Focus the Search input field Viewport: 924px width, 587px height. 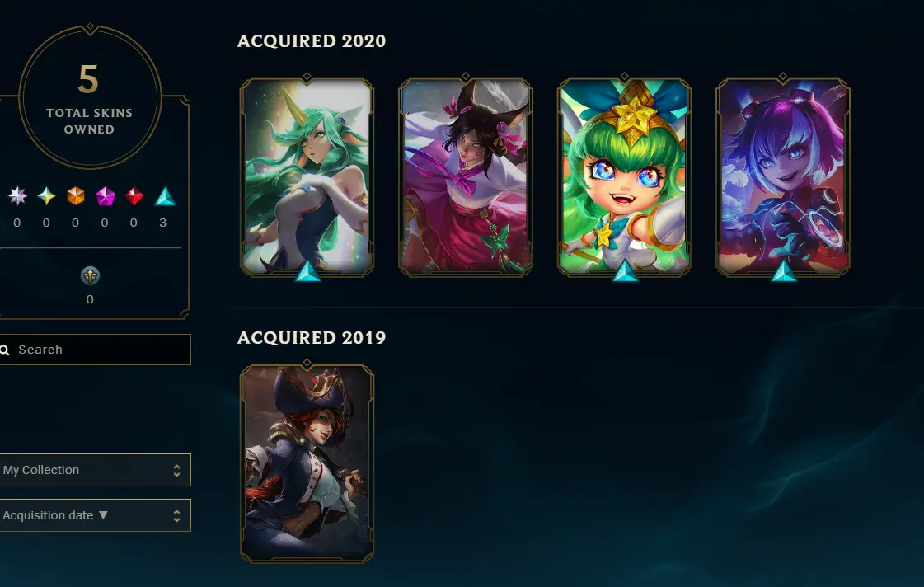(x=95, y=350)
